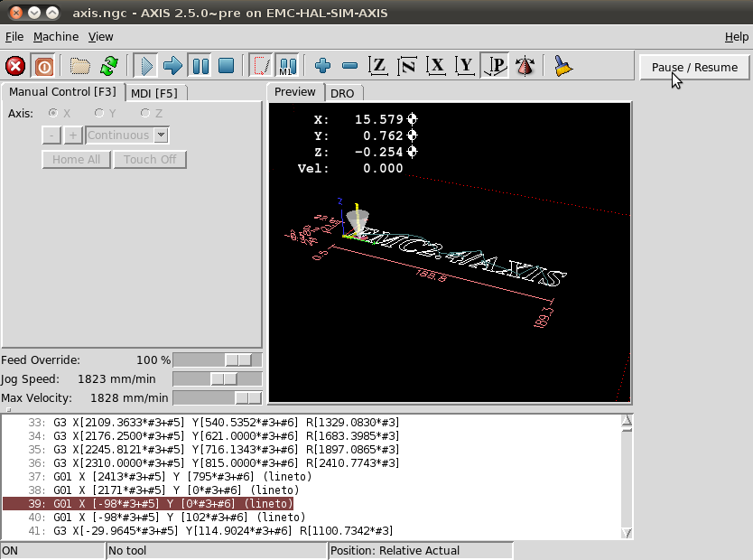Click the ON status field

(52, 550)
